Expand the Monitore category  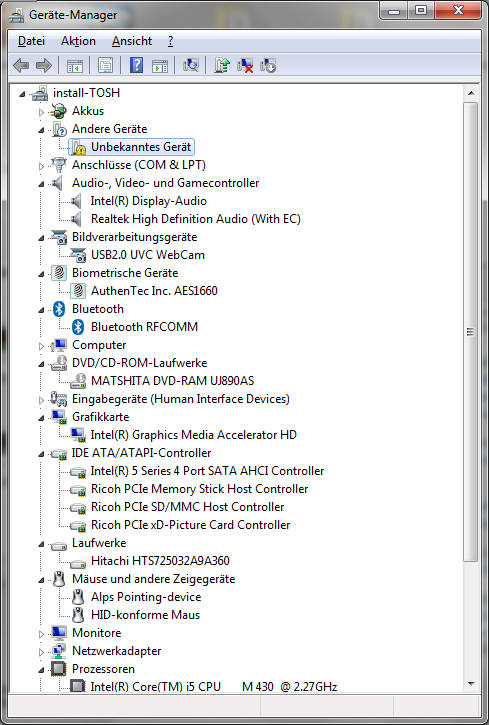pyautogui.click(x=41, y=634)
